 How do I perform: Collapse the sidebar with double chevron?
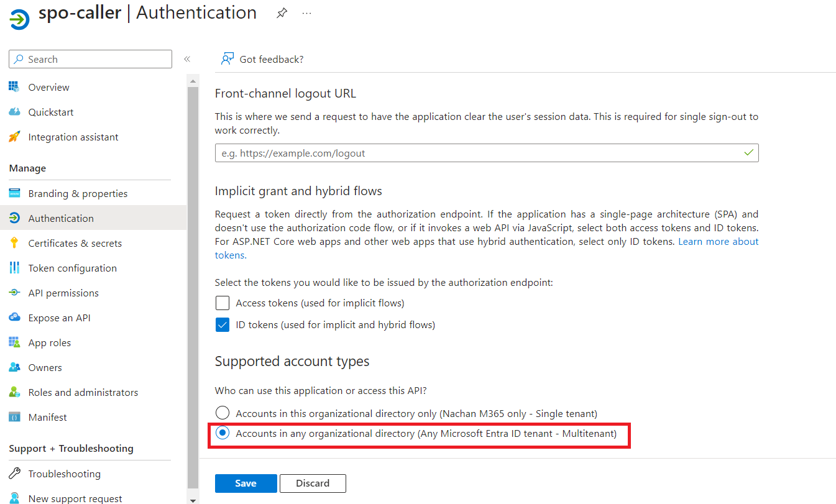coord(186,59)
